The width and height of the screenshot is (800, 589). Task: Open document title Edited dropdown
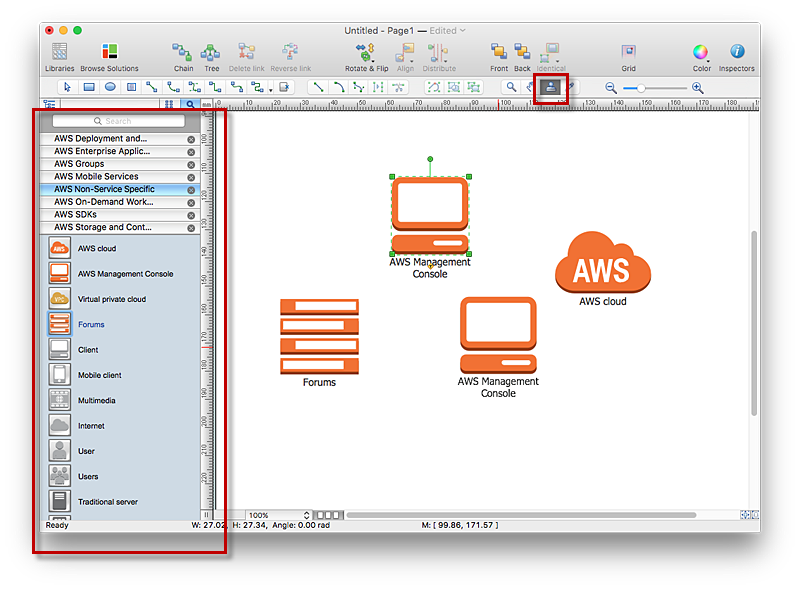447,31
